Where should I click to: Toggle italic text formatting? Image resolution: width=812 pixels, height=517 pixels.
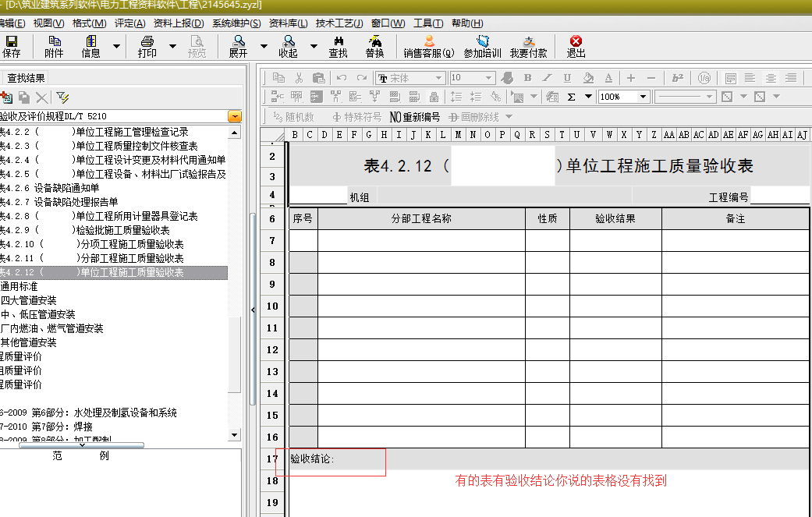click(x=547, y=78)
